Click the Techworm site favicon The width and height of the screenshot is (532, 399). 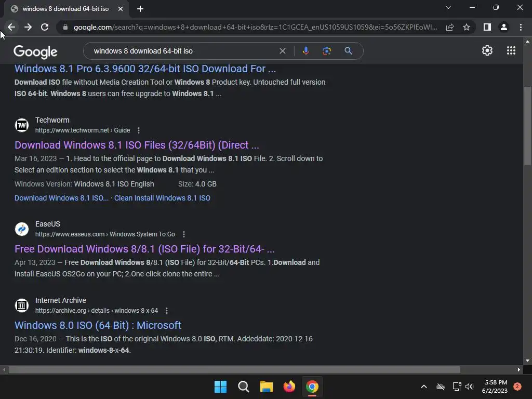(22, 125)
